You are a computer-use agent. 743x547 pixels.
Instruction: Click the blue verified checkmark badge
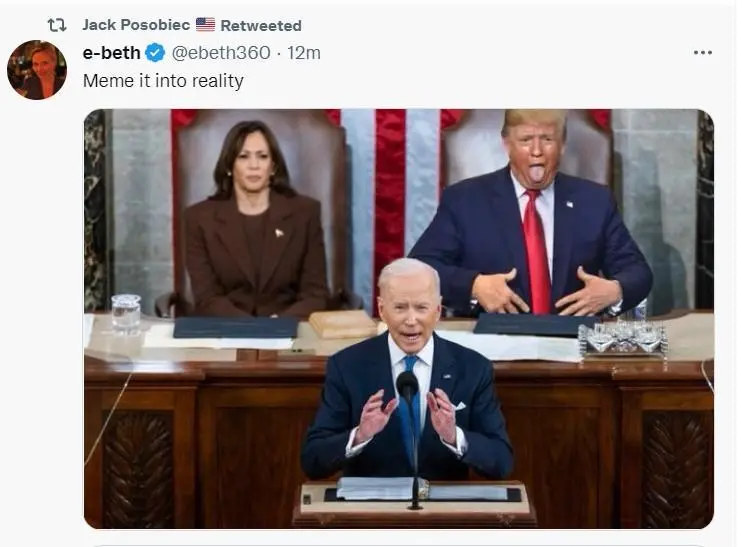(155, 53)
